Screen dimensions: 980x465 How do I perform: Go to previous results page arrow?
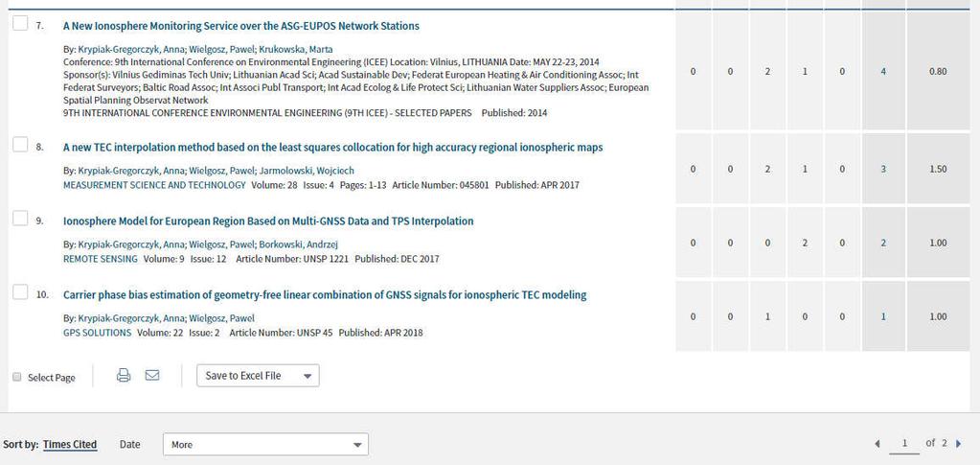coord(877,444)
